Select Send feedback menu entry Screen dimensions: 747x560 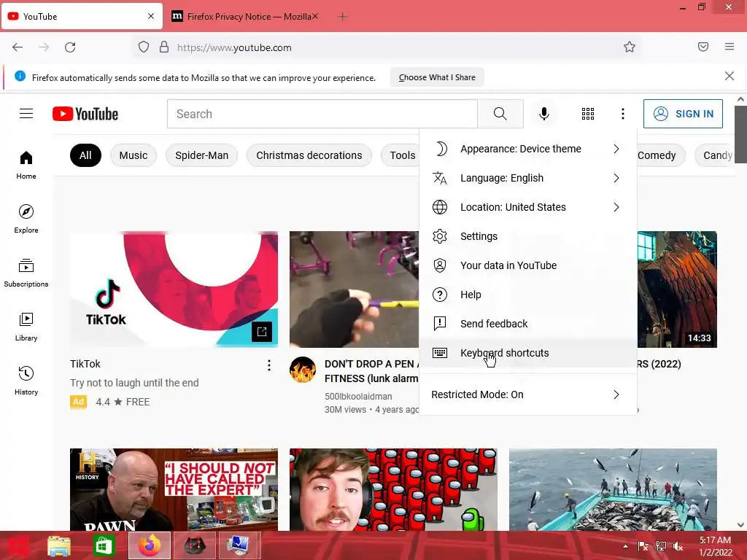528,323
